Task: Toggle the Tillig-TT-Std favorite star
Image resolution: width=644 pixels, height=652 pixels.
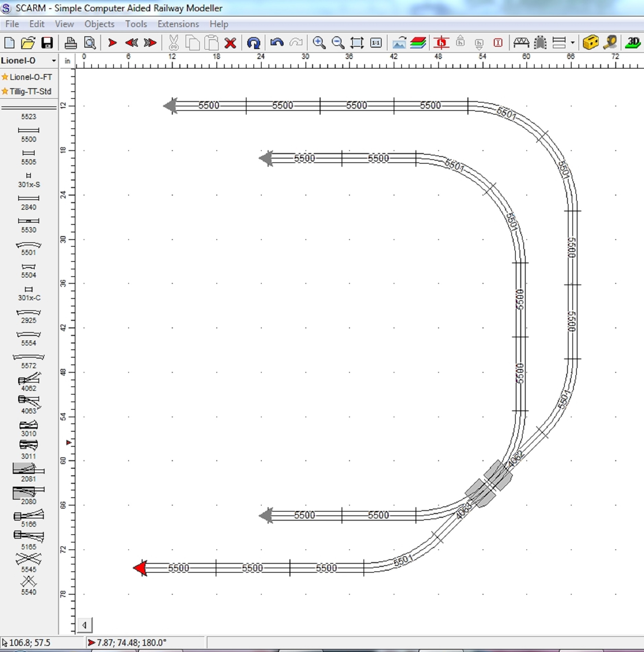Action: (x=5, y=92)
